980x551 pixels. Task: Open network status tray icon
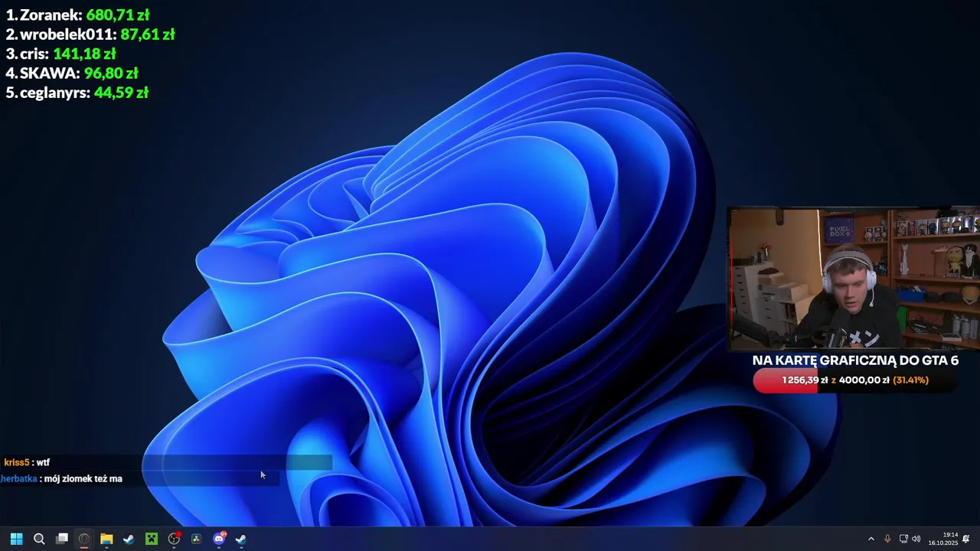click(903, 539)
